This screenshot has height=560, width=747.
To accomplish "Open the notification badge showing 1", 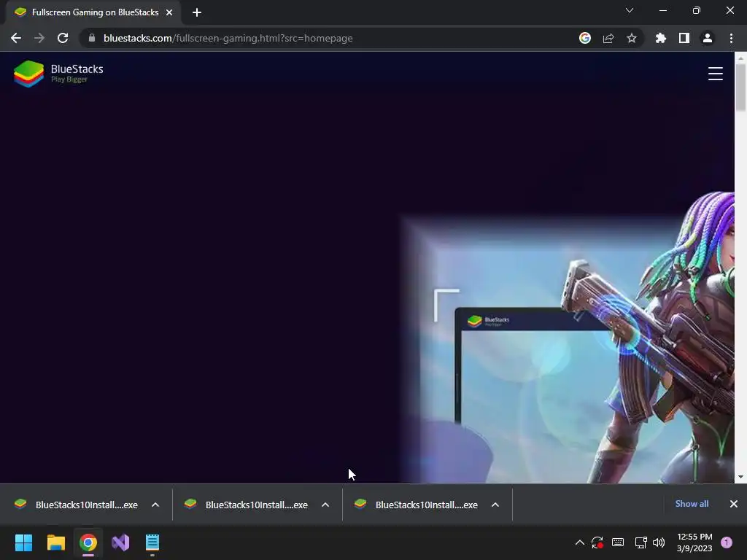I will [x=727, y=542].
